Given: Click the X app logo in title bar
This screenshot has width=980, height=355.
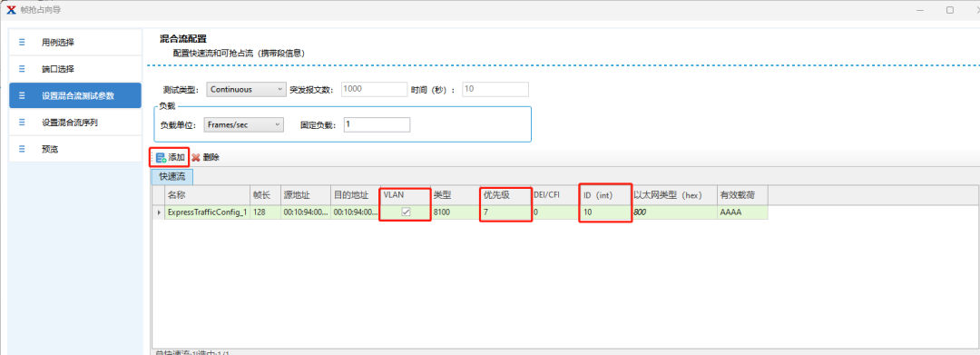Looking at the screenshot, I should pos(11,9).
